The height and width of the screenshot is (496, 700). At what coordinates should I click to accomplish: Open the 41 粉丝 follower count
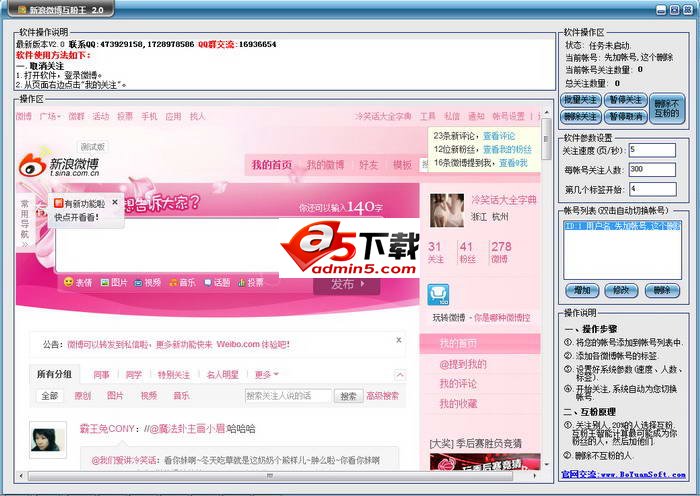[467, 252]
